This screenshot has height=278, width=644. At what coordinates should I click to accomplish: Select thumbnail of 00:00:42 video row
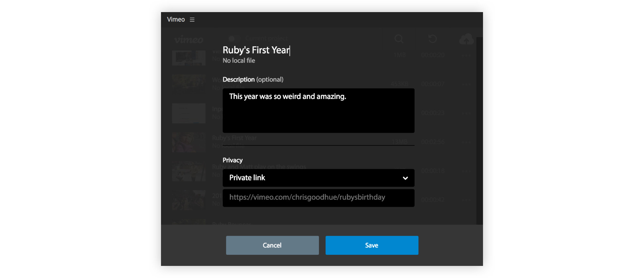click(189, 200)
